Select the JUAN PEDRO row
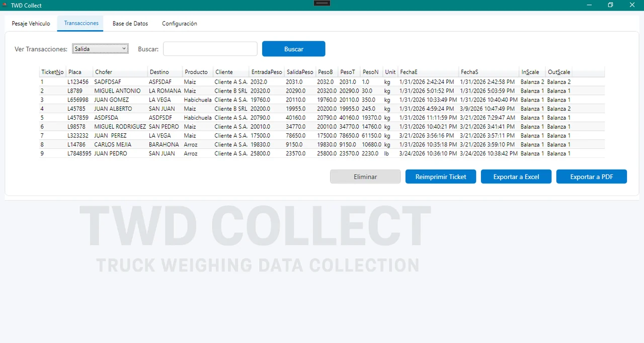Viewport: 644px width, 343px height. [322, 153]
